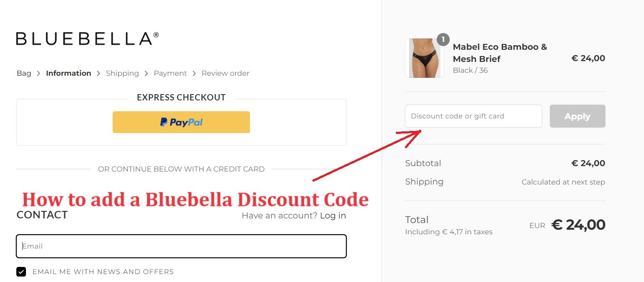Select the Information checkout step
Viewport: 644px width, 282px height.
coord(68,73)
